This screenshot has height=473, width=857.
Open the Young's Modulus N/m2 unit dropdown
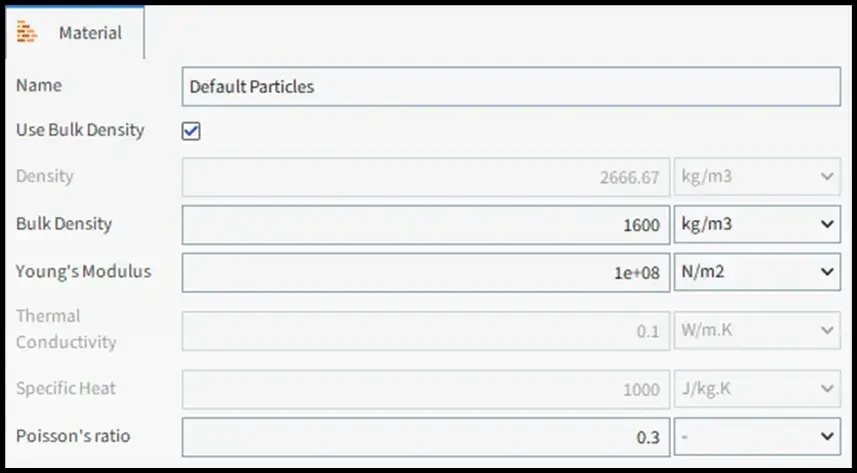(x=757, y=272)
